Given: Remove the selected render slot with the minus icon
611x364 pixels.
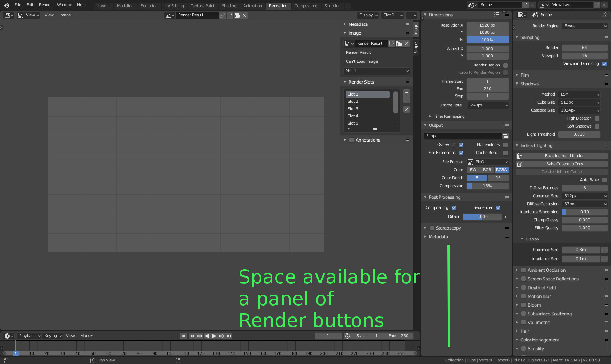Looking at the screenshot, I should click(x=406, y=100).
